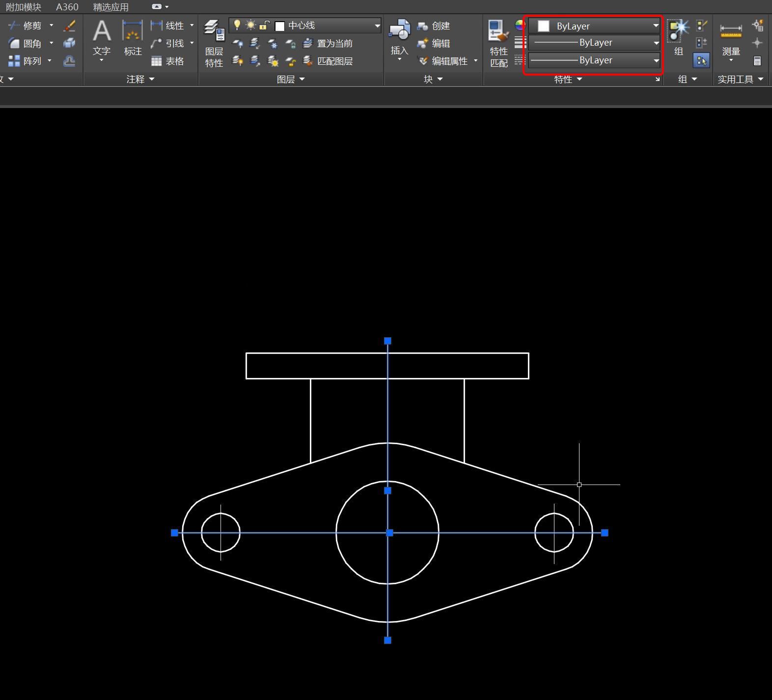The width and height of the screenshot is (772, 700).
Task: Click the 表格 table tool
Action: (168, 61)
